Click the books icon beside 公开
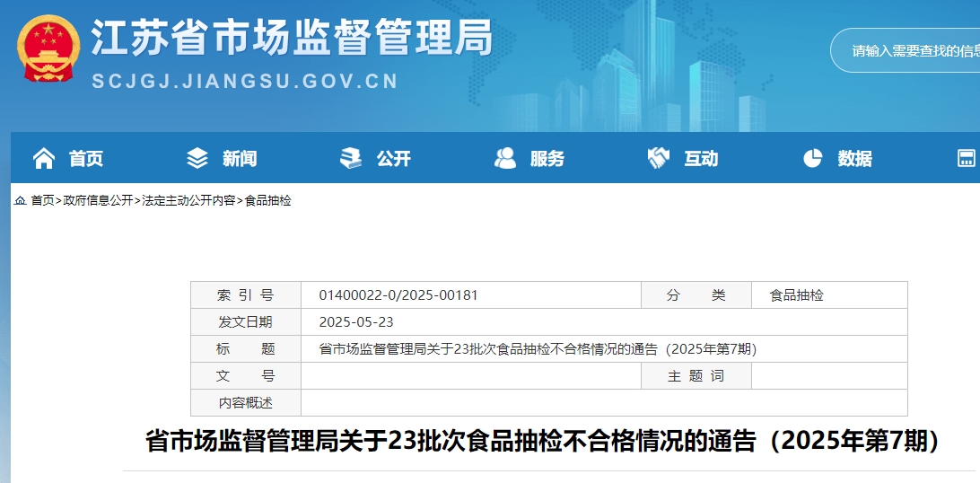The width and height of the screenshot is (980, 483). tap(351, 158)
